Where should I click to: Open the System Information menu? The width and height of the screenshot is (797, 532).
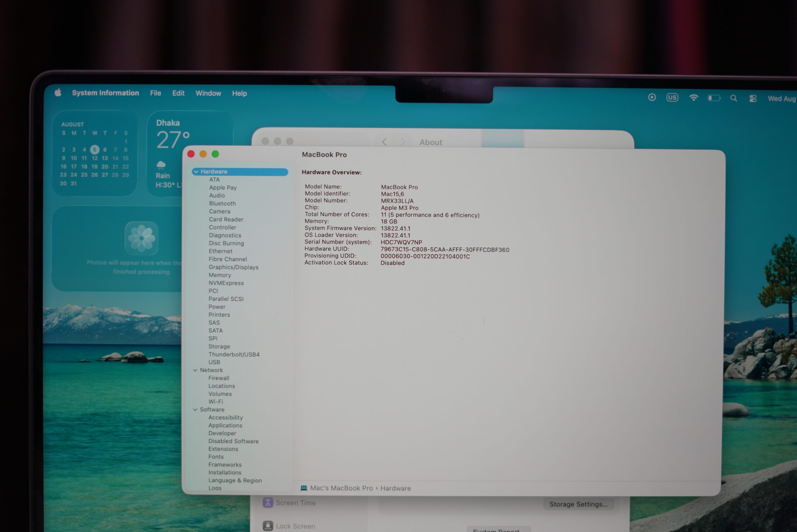pyautogui.click(x=105, y=93)
